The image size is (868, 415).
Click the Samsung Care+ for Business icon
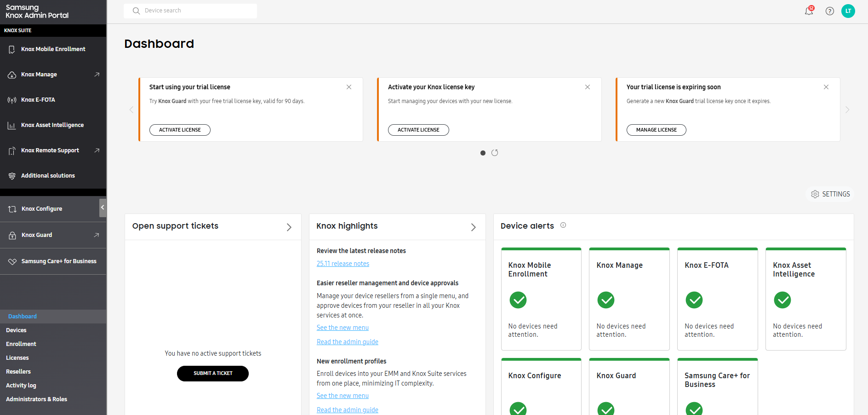click(12, 261)
